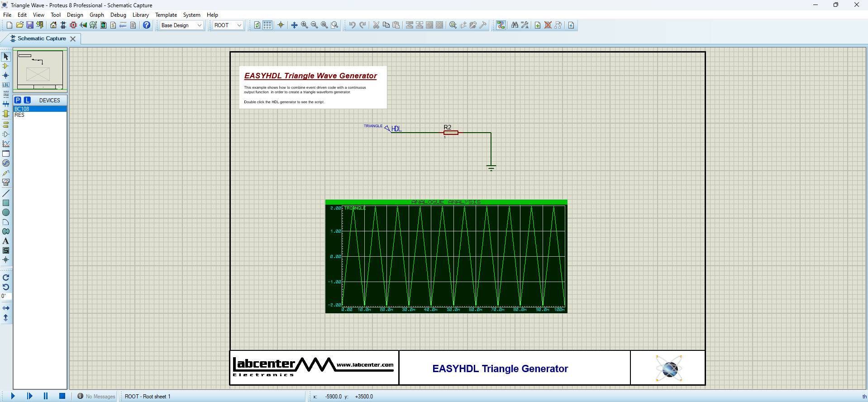Toggle the wire autorouter button
The image size is (868, 402).
501,25
